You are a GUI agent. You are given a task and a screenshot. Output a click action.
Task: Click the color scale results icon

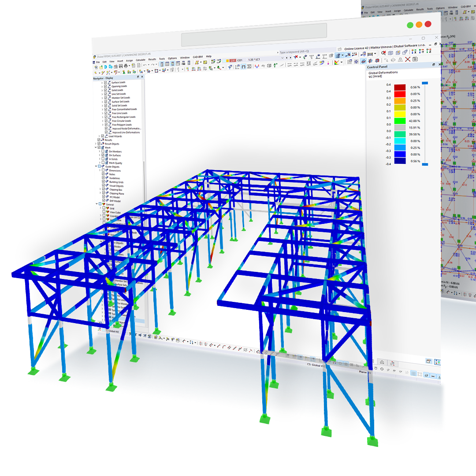[x=337, y=62]
